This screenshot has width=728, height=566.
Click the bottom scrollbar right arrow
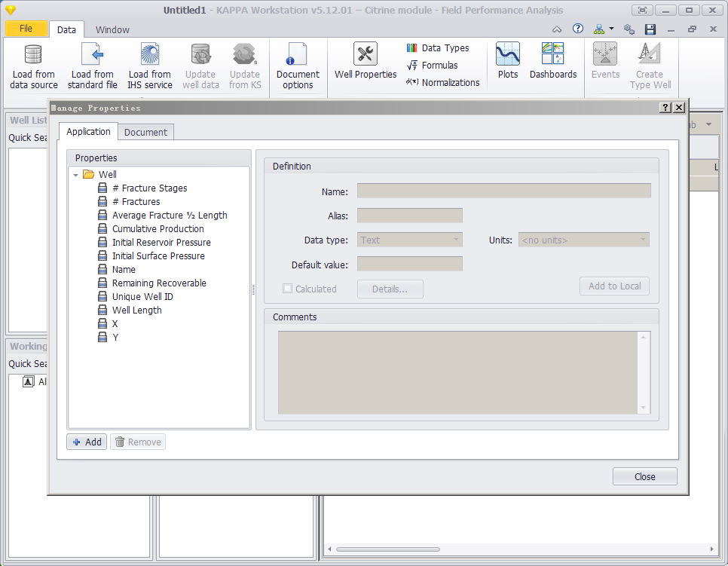point(711,549)
